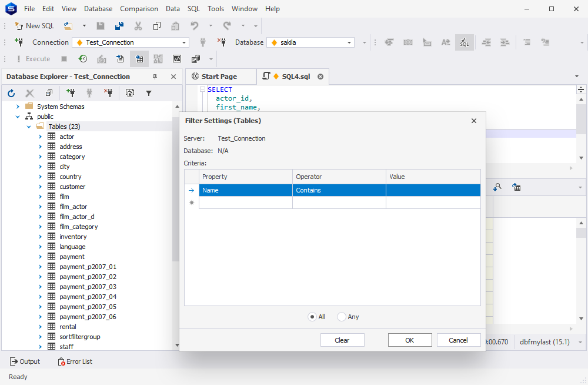The height and width of the screenshot is (385, 588).
Task: Open the Tools menu
Action: 216,9
